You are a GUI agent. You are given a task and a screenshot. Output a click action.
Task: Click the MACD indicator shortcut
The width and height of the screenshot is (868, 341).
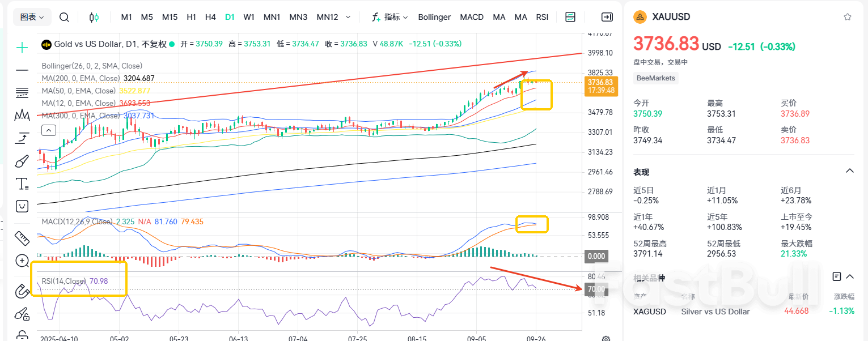(472, 17)
